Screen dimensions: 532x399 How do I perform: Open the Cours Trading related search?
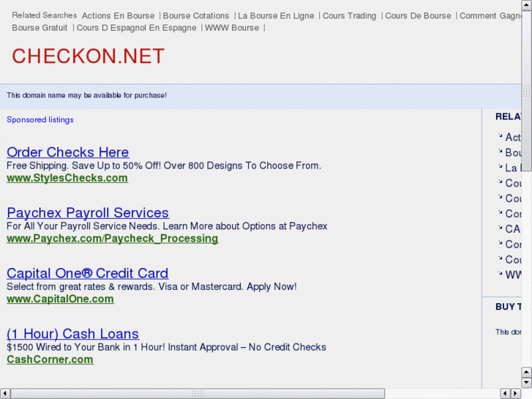click(x=349, y=15)
